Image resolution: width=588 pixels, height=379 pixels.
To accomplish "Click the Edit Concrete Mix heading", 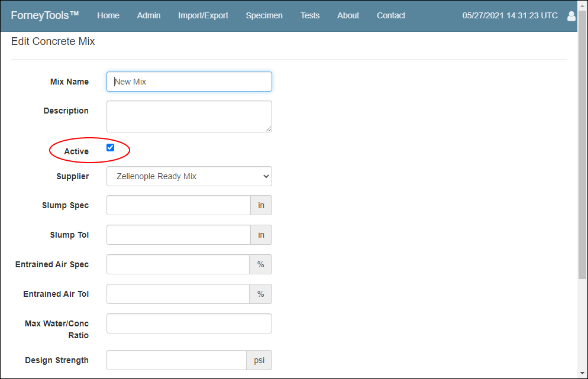I will click(53, 41).
